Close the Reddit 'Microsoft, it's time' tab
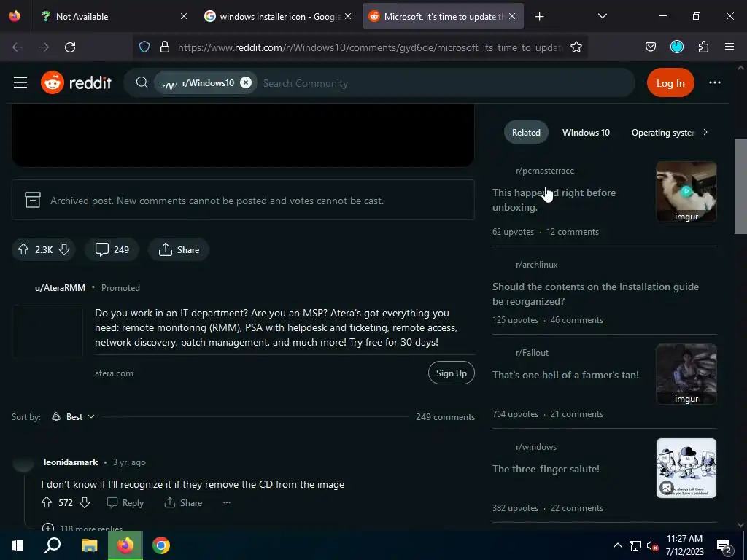This screenshot has height=560, width=747. click(x=511, y=16)
